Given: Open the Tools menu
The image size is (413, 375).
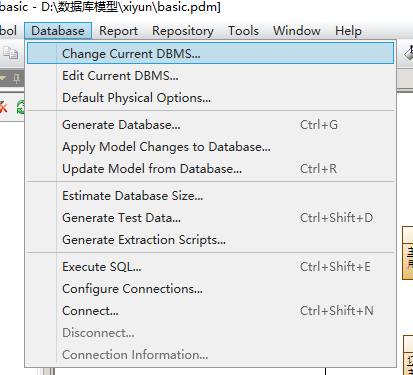Looking at the screenshot, I should click(243, 31).
